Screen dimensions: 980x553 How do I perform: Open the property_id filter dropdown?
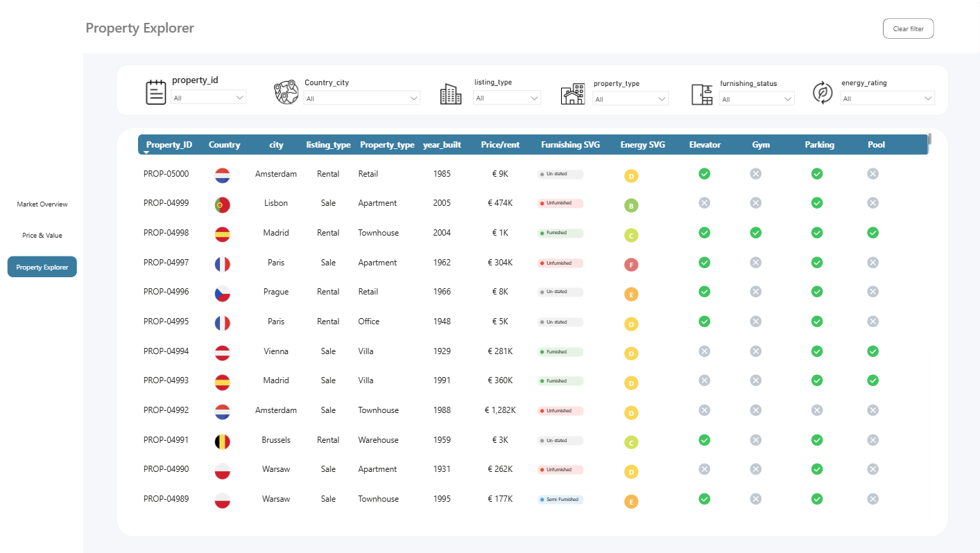pos(209,98)
